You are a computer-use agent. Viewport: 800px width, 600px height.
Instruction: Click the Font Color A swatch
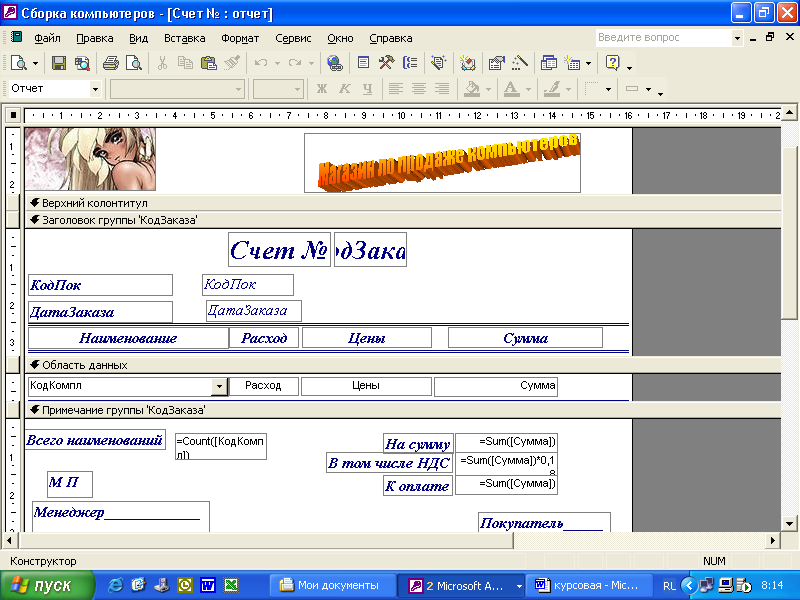tap(511, 89)
